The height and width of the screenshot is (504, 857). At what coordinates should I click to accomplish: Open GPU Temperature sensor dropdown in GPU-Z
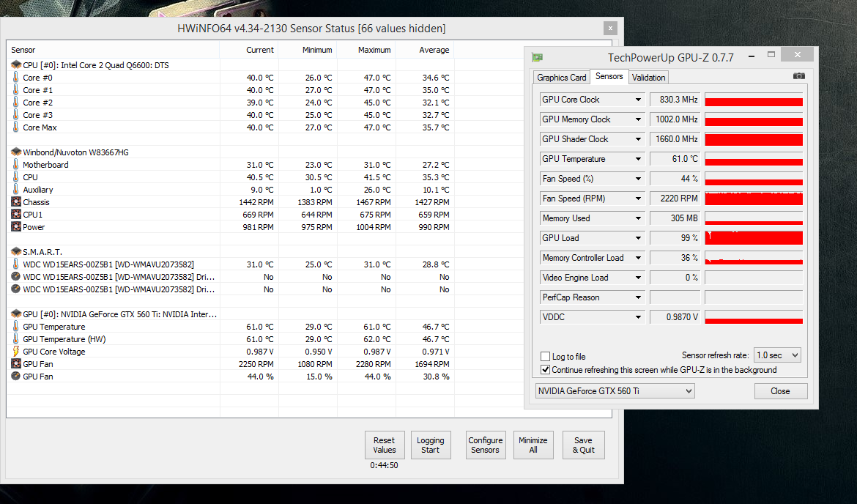[x=638, y=159]
